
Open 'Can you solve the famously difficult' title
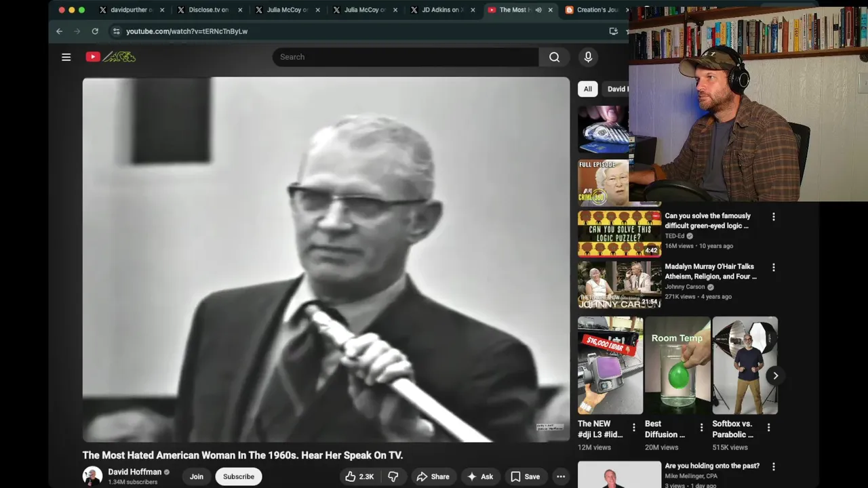[707, 221]
